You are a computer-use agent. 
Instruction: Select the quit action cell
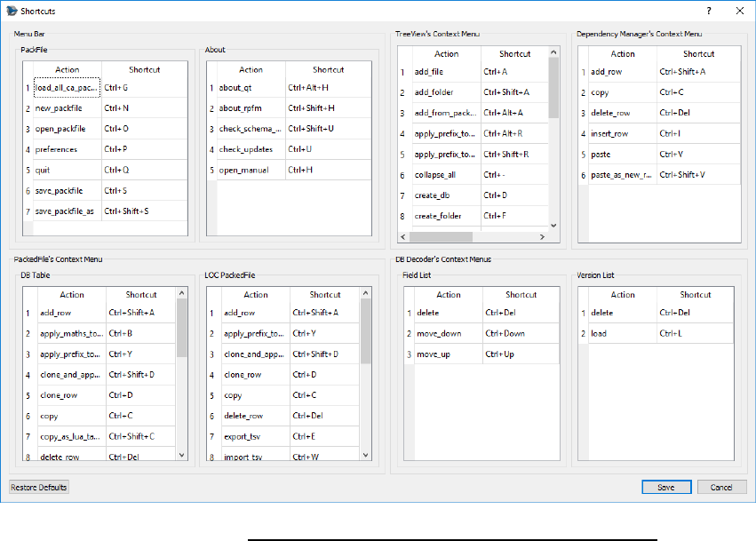67,170
